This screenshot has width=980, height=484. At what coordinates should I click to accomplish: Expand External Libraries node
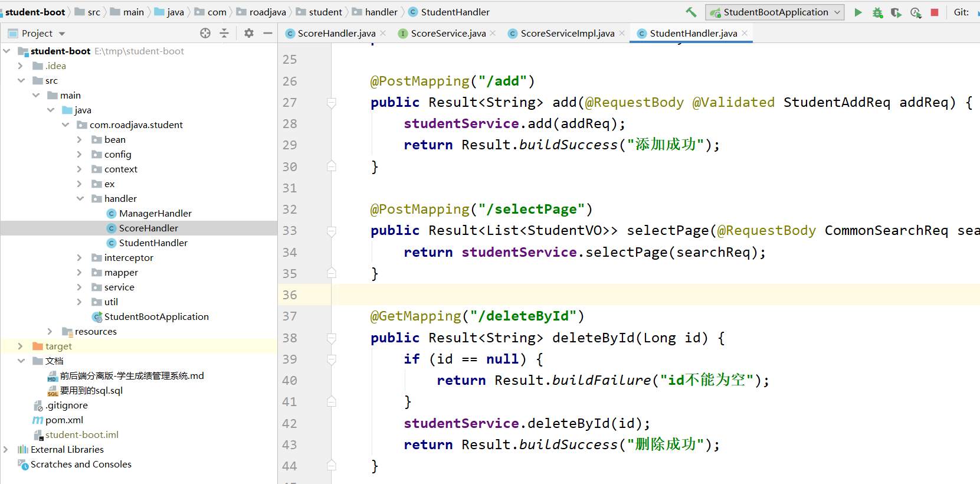(6, 450)
